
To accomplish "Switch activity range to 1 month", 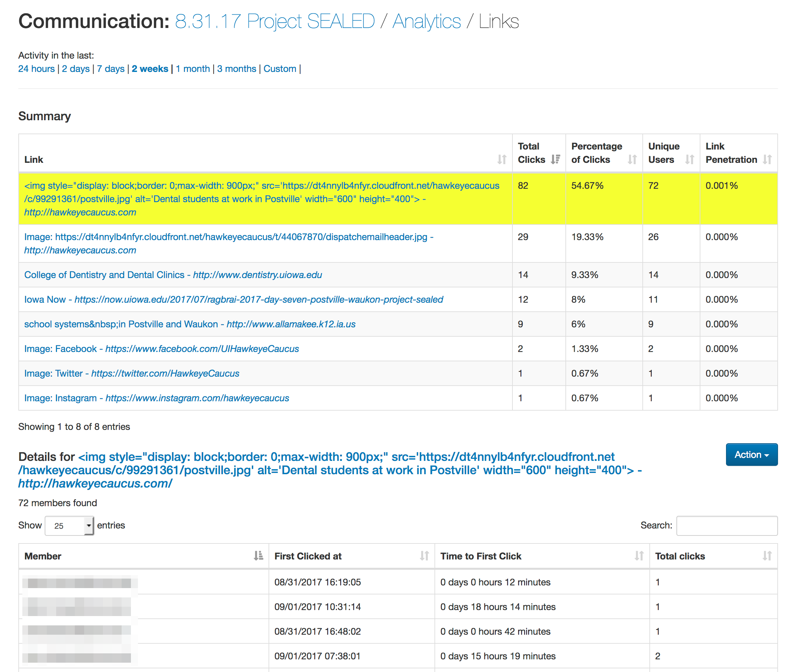I will pyautogui.click(x=193, y=69).
